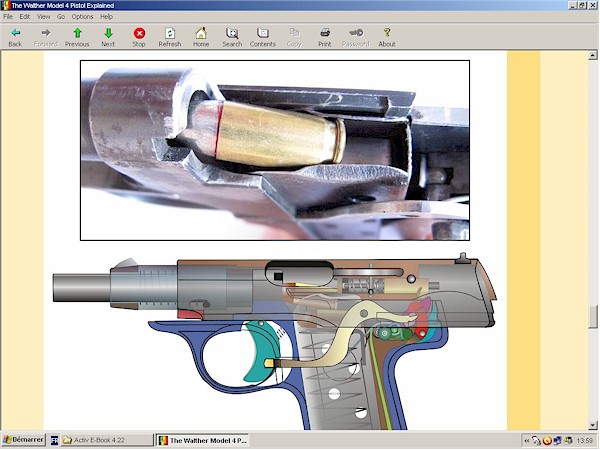The image size is (600, 450).
Task: Open the network connection tray icon
Action: pyautogui.click(x=558, y=441)
